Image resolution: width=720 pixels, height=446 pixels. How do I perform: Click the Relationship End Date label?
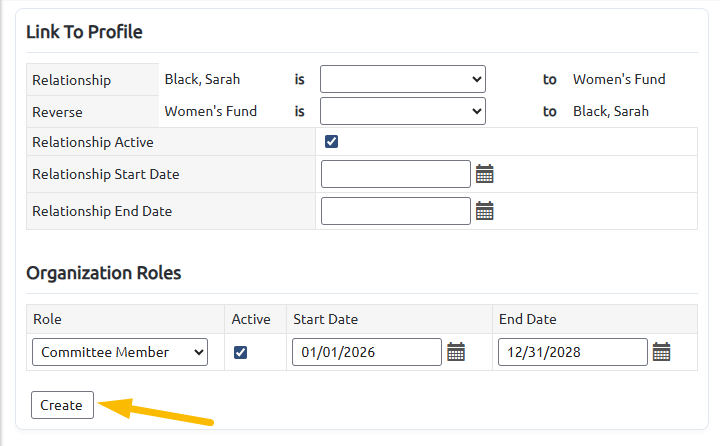click(102, 211)
